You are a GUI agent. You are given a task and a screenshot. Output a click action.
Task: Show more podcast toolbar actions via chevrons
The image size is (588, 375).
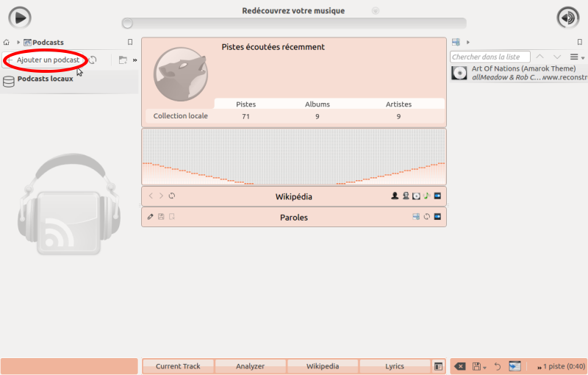pos(135,60)
